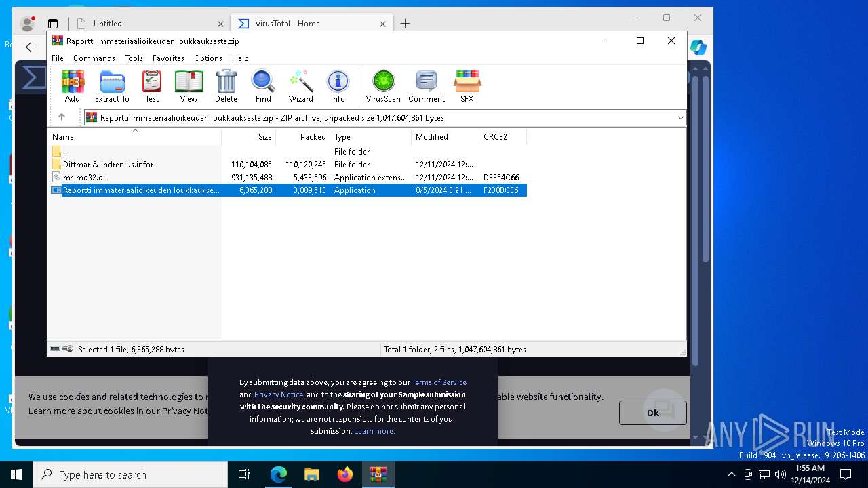Click the Delete trash icon
The image size is (868, 488).
(x=226, y=86)
